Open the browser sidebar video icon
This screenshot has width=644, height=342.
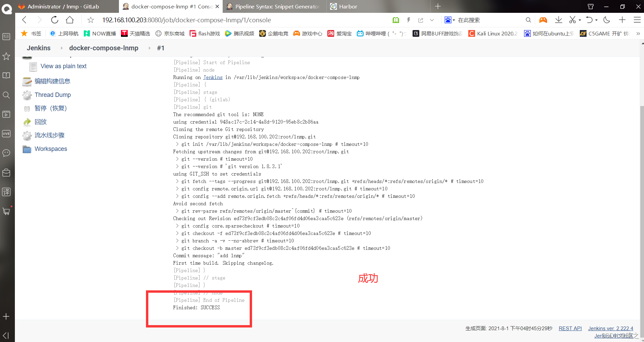pyautogui.click(x=6, y=114)
